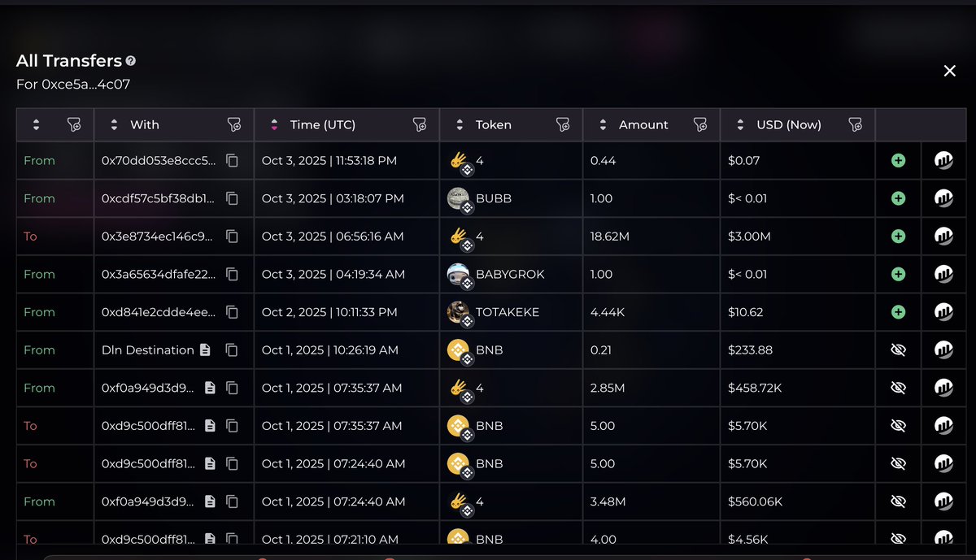This screenshot has width=976, height=560.
Task: Copy address 0x70dd053e8ccc5 with copy icon
Action: [233, 161]
